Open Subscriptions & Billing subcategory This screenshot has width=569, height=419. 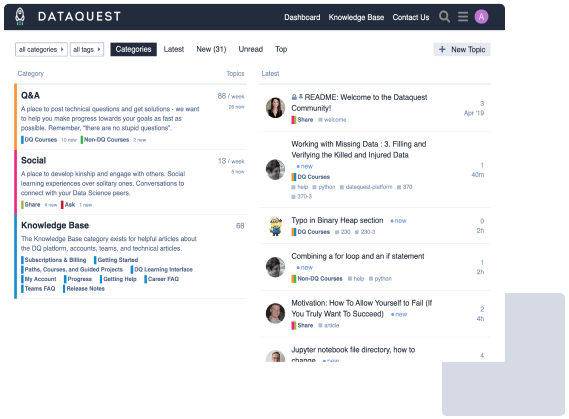click(x=53, y=260)
